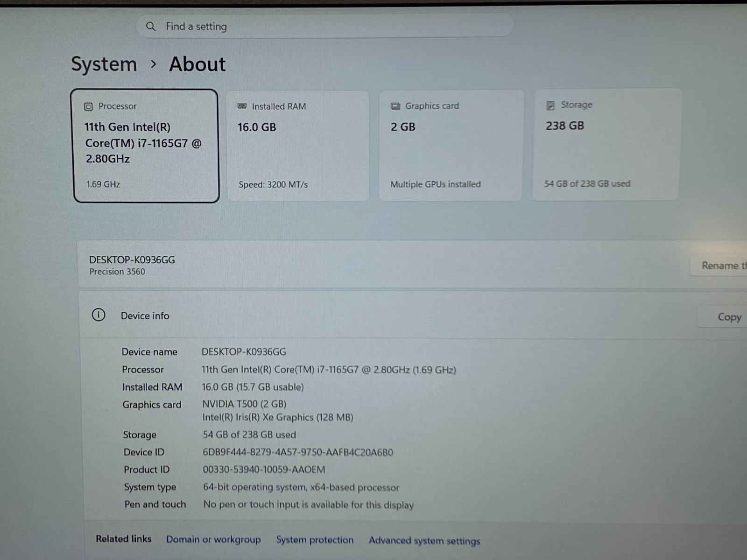The height and width of the screenshot is (560, 747).
Task: Click NVIDIA T500 (2 GB) entry
Action: click(244, 404)
